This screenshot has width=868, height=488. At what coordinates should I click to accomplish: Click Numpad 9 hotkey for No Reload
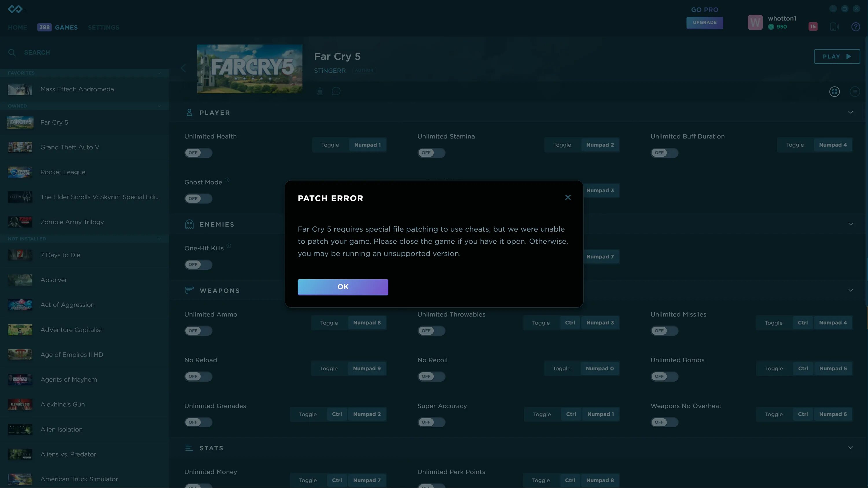point(367,368)
